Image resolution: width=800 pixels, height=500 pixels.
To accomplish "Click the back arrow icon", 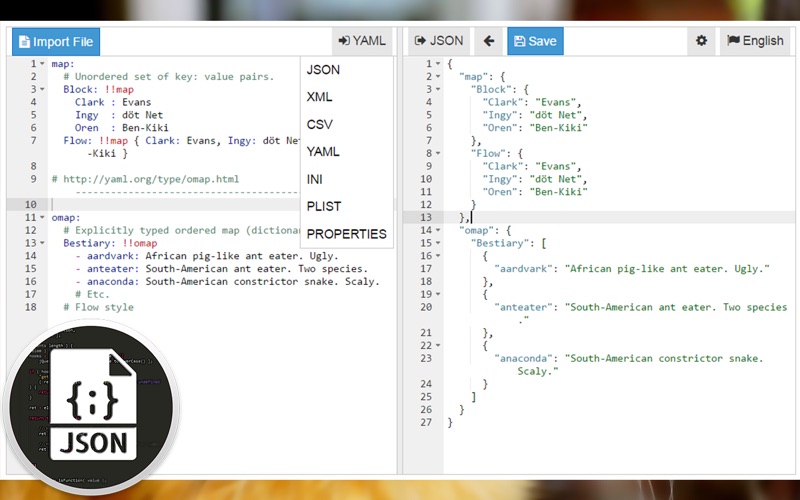I will click(489, 41).
